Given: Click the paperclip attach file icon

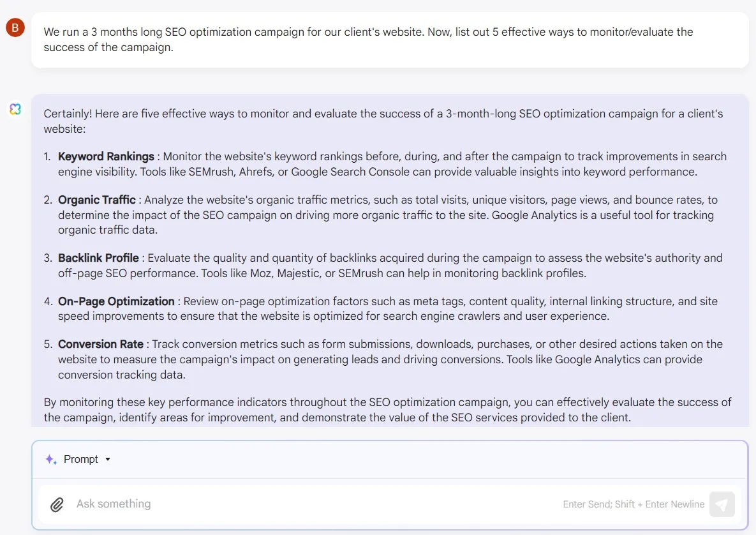Looking at the screenshot, I should click(x=57, y=504).
